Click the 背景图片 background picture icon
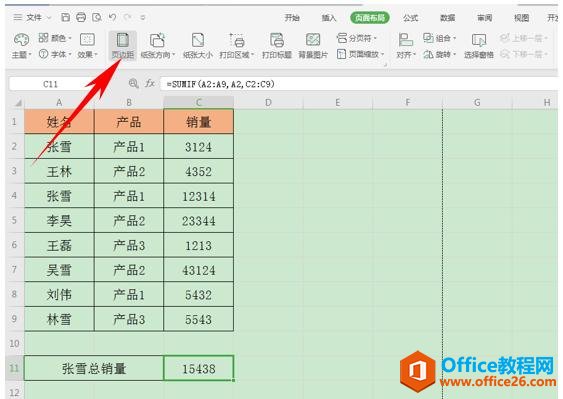The height and width of the screenshot is (399, 563). click(313, 40)
